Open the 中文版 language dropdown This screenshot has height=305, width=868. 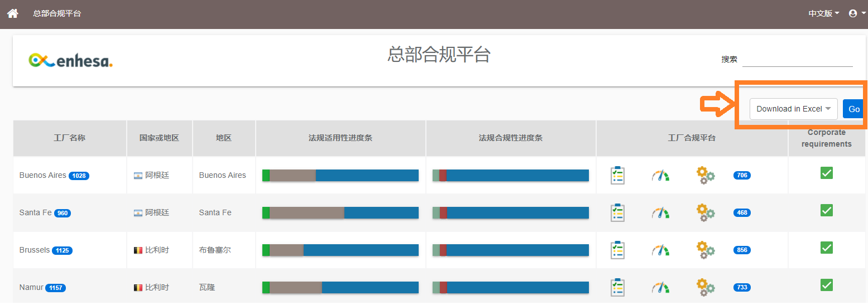pos(824,13)
